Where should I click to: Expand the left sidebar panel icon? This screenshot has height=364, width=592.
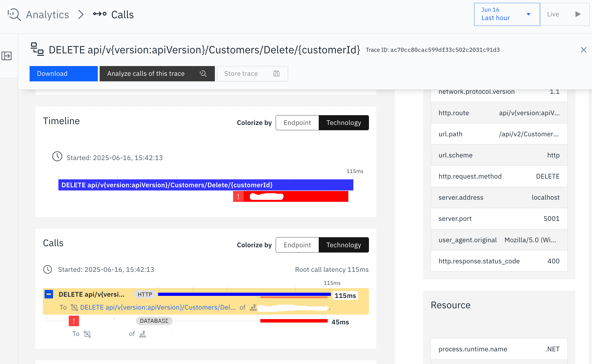7,56
